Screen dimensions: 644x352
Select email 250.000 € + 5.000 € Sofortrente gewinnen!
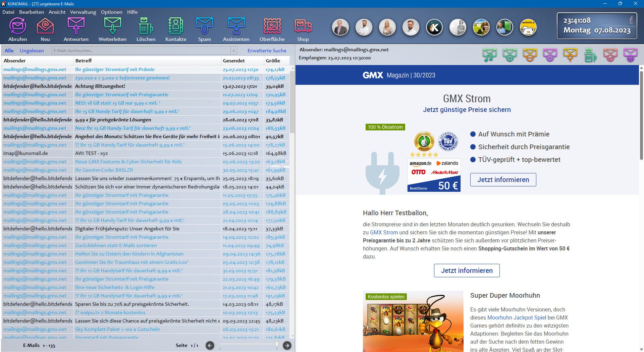[146, 78]
